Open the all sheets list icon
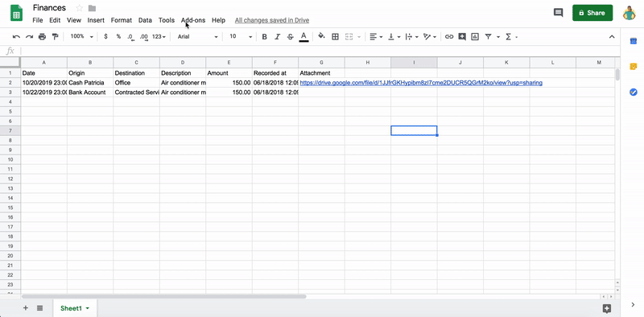This screenshot has height=317, width=644. 39,308
